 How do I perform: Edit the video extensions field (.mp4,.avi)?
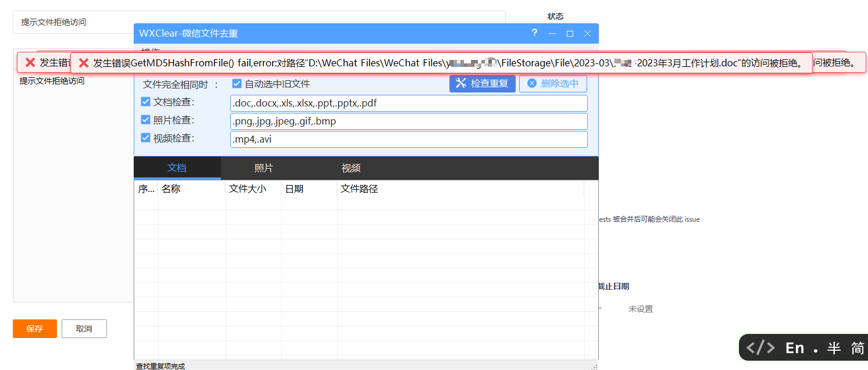tap(409, 140)
